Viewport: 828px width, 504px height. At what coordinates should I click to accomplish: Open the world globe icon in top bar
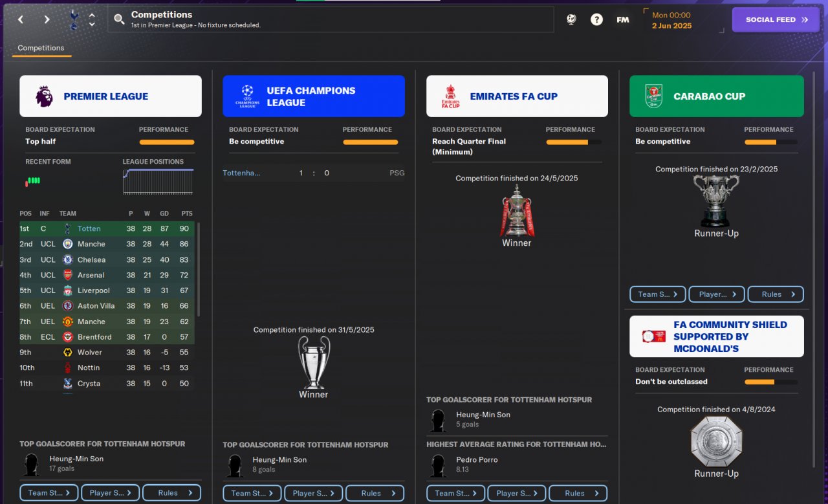pyautogui.click(x=571, y=19)
